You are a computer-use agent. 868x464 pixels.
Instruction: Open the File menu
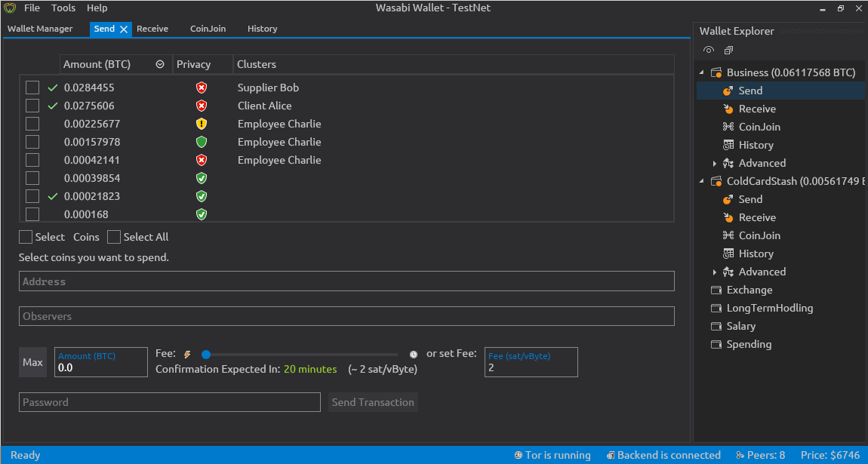pos(32,8)
